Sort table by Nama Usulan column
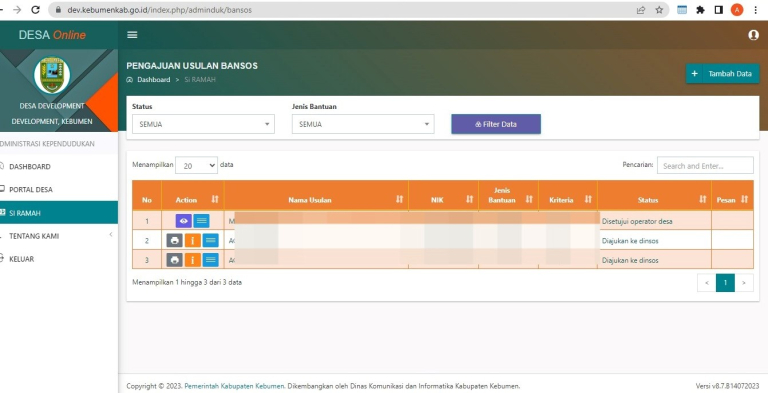This screenshot has width=768, height=393. [x=399, y=199]
